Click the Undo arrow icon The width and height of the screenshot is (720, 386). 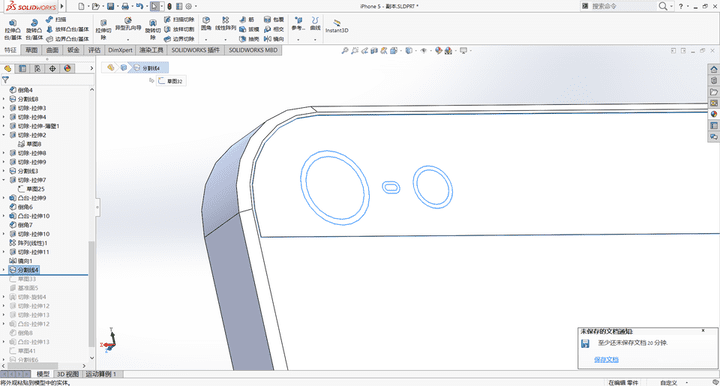point(139,6)
